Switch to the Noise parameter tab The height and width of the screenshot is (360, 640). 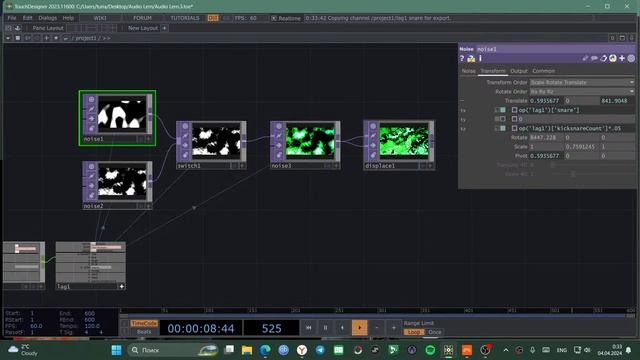tap(468, 71)
